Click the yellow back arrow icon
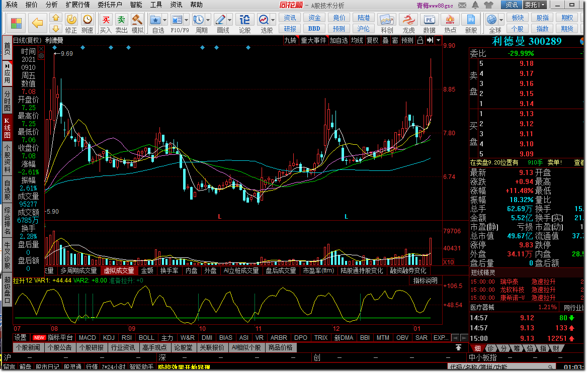The image size is (588, 373). coord(38,23)
